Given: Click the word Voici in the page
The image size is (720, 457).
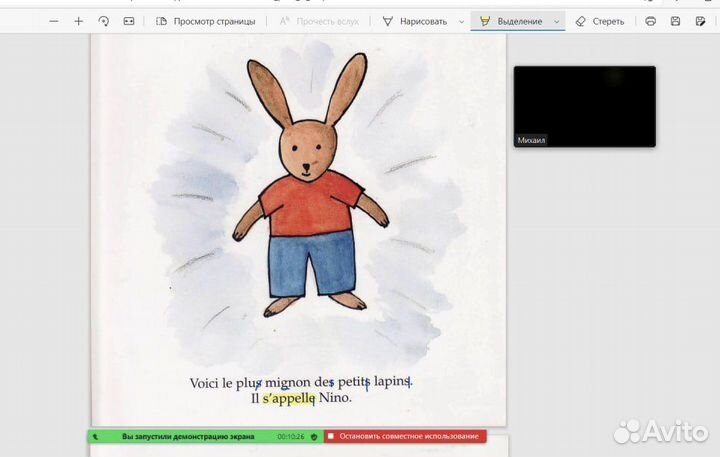Looking at the screenshot, I should (204, 383).
